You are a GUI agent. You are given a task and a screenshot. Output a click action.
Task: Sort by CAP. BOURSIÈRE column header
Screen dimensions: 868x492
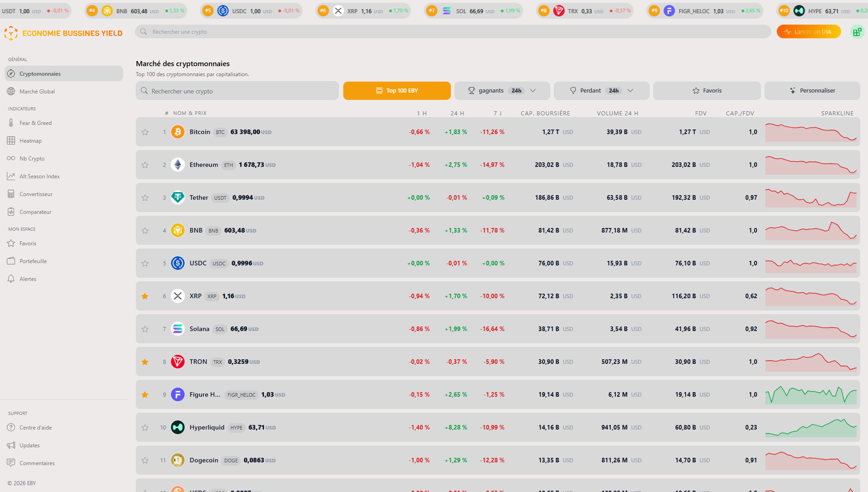point(545,113)
